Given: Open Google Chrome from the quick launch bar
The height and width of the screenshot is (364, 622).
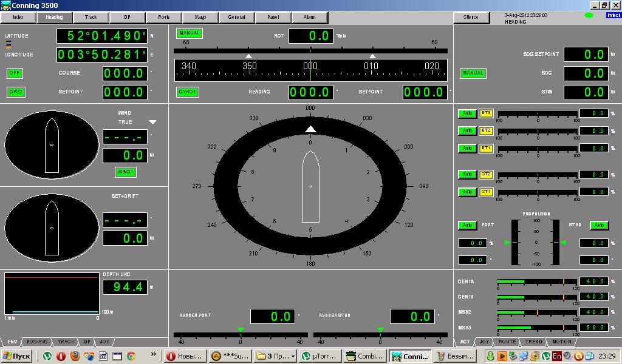Looking at the screenshot, I should (131, 357).
